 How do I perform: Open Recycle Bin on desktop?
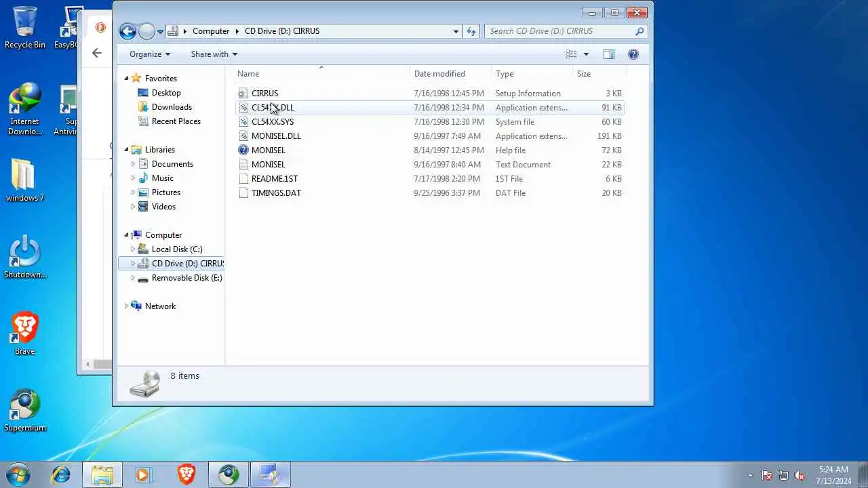(25, 27)
